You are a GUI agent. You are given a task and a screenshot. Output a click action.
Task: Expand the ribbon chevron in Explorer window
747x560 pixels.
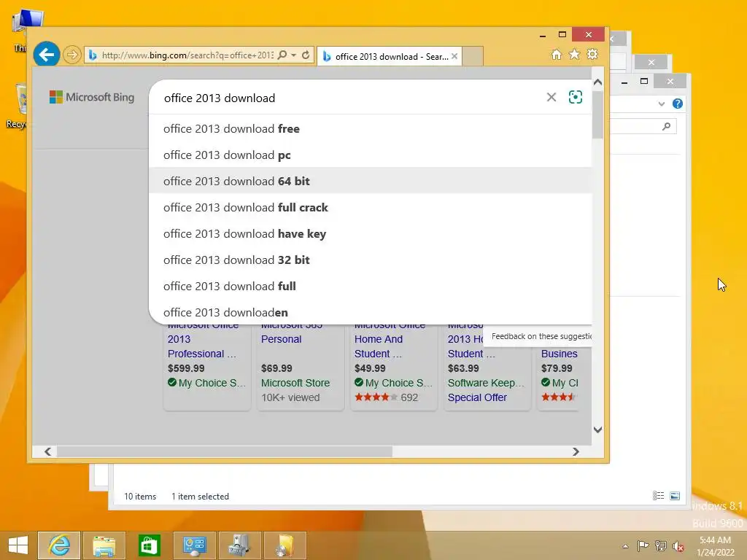pyautogui.click(x=661, y=104)
